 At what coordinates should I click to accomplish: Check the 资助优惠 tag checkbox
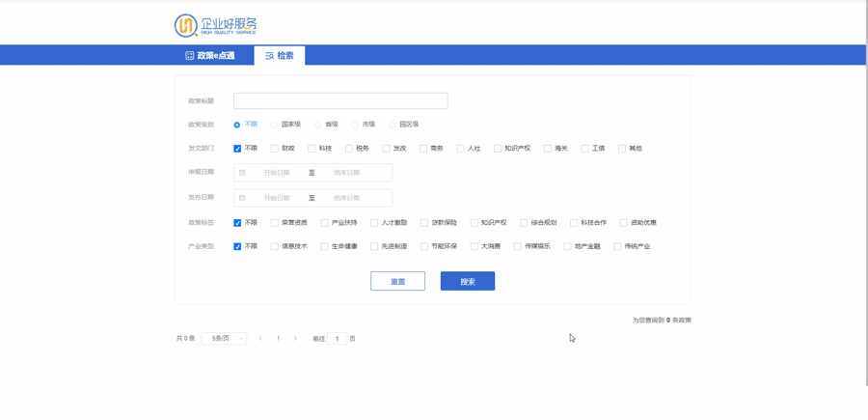pyautogui.click(x=624, y=223)
